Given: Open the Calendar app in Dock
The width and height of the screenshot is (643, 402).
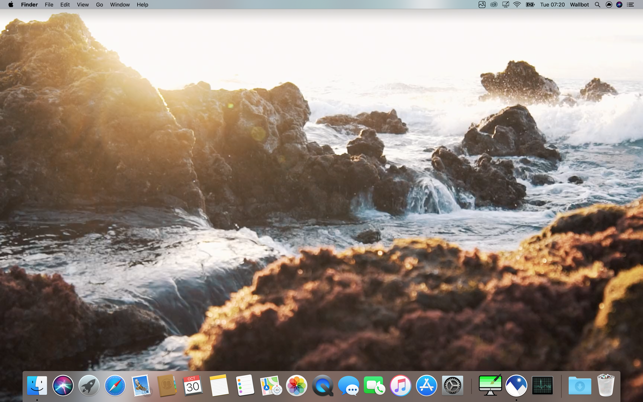Looking at the screenshot, I should (193, 385).
